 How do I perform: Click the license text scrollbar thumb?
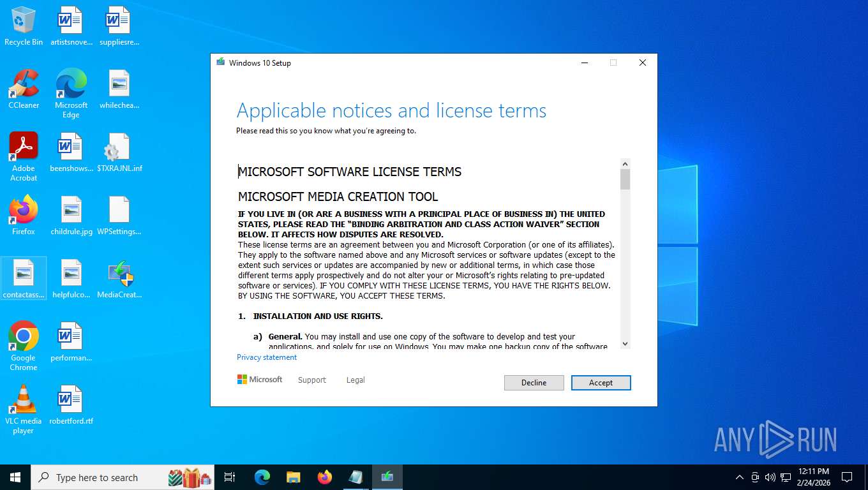625,179
